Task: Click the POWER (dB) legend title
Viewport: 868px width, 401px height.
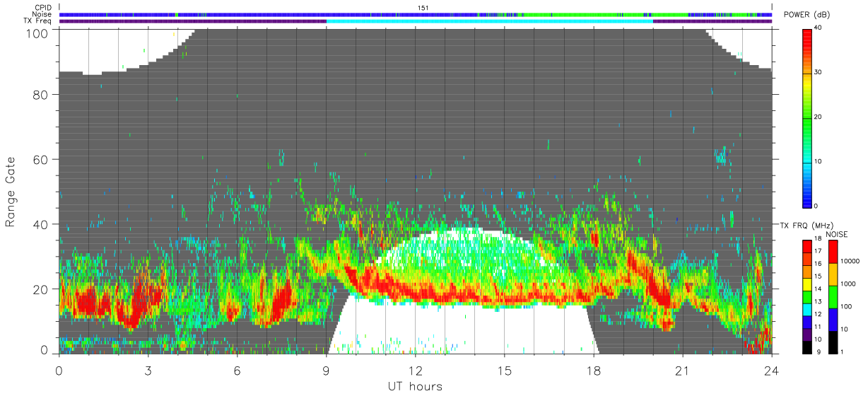Action: coord(807,15)
